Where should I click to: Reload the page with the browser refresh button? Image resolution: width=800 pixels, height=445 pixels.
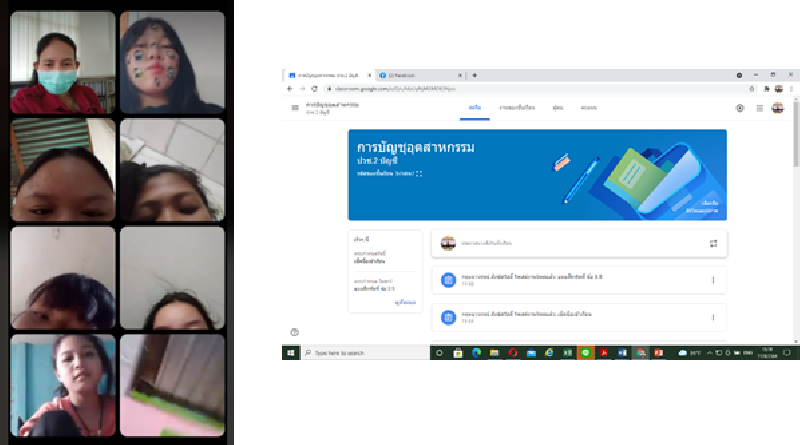(x=312, y=88)
